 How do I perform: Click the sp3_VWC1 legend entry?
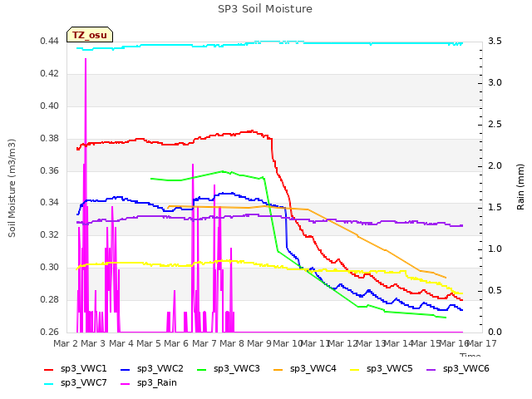coord(76,369)
